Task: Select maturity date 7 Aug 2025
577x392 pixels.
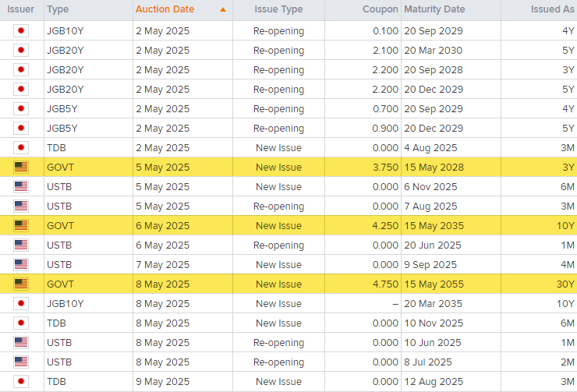Action: point(430,207)
